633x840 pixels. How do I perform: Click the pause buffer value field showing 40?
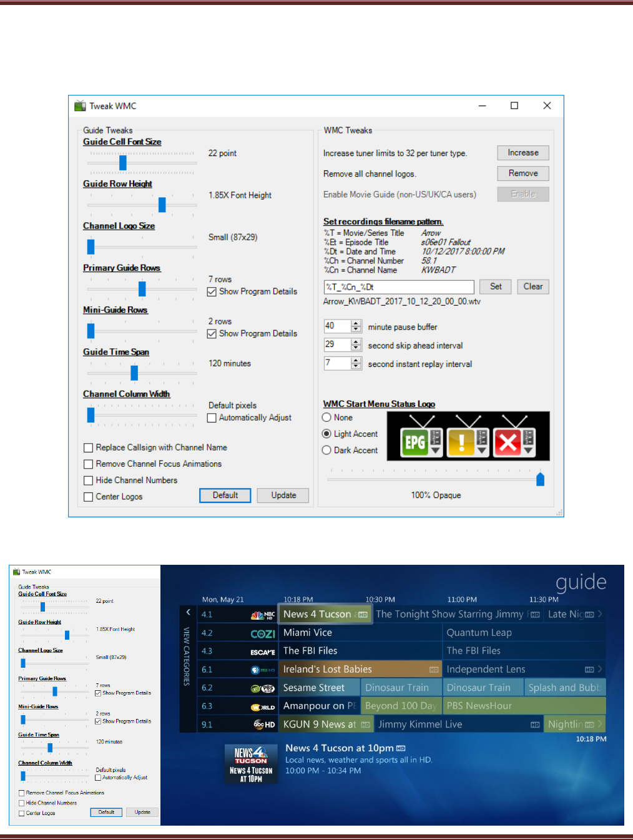338,326
